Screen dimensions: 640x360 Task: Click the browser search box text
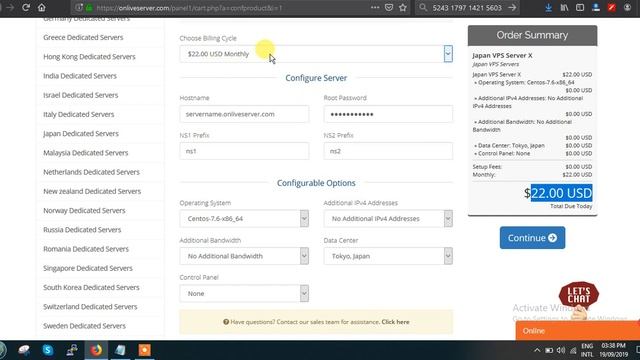pyautogui.click(x=467, y=7)
